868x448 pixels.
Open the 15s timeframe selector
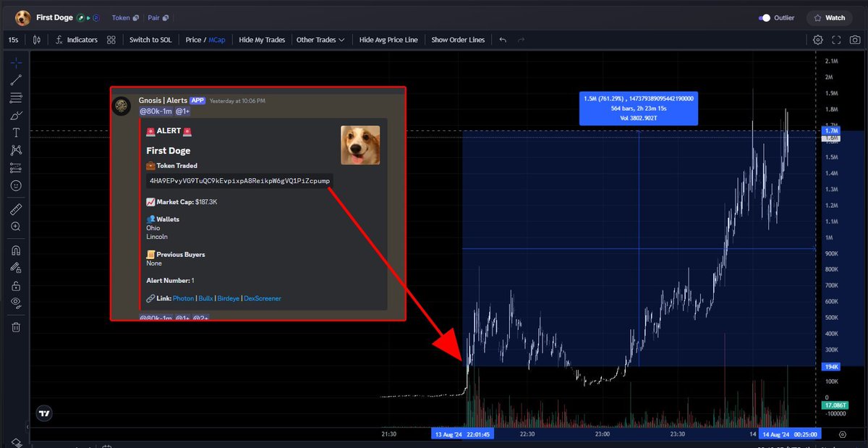pyautogui.click(x=13, y=40)
